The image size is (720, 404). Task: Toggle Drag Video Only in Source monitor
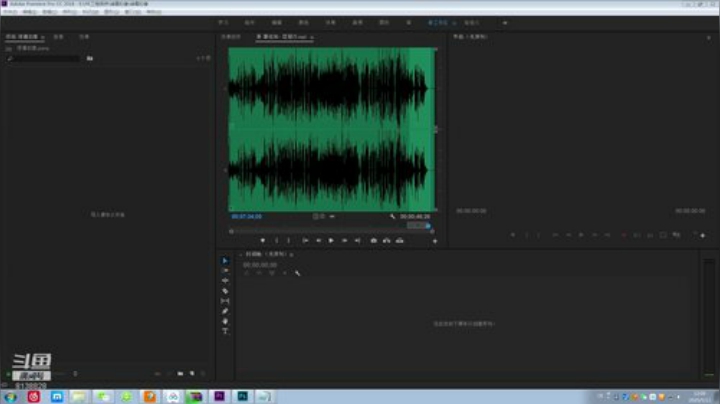(x=315, y=216)
